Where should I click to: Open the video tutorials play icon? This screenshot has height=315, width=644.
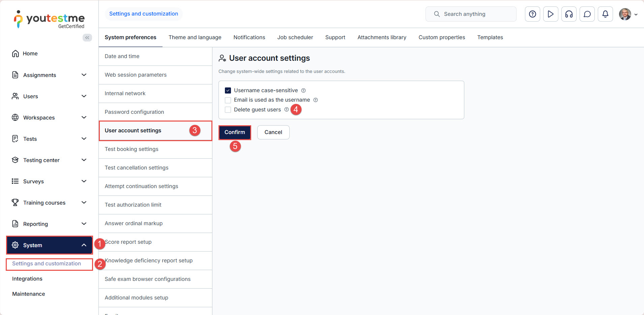point(551,14)
